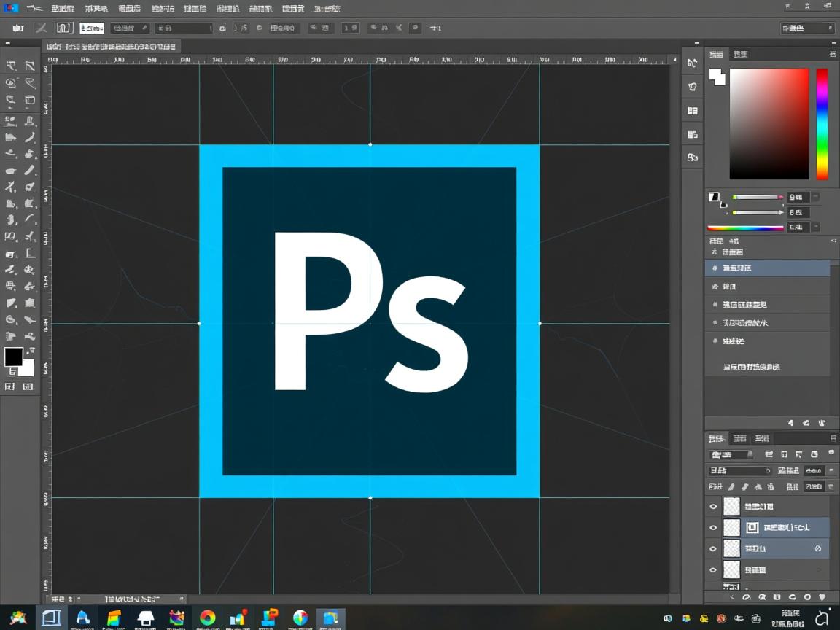This screenshot has width=840, height=630.
Task: Select the first tool atop the left toolbox
Action: [x=11, y=66]
